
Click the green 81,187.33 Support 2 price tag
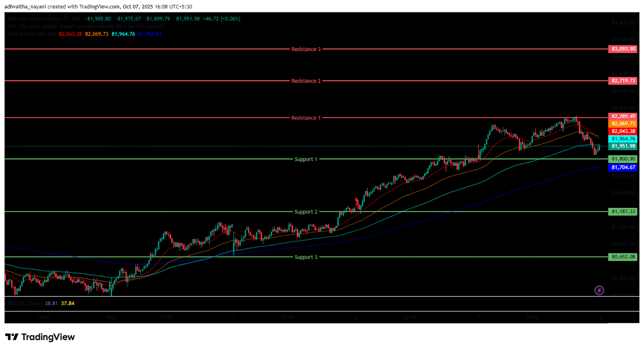tap(623, 211)
